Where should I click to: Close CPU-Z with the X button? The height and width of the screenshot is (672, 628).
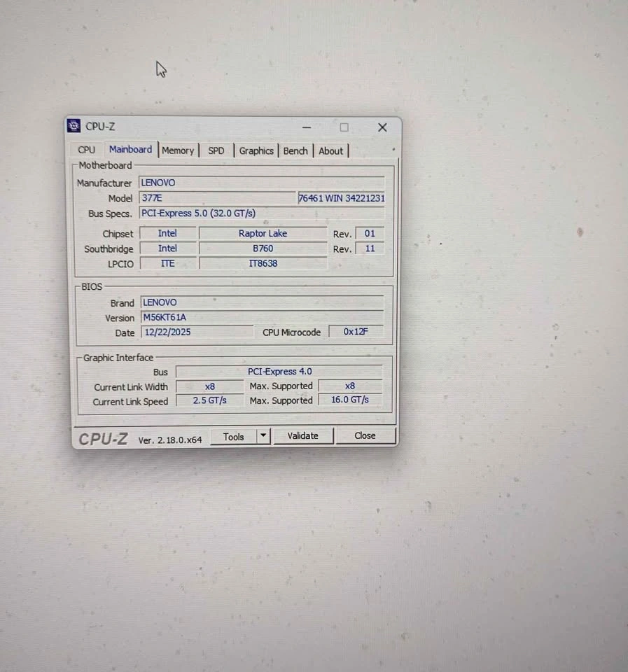[x=382, y=127]
